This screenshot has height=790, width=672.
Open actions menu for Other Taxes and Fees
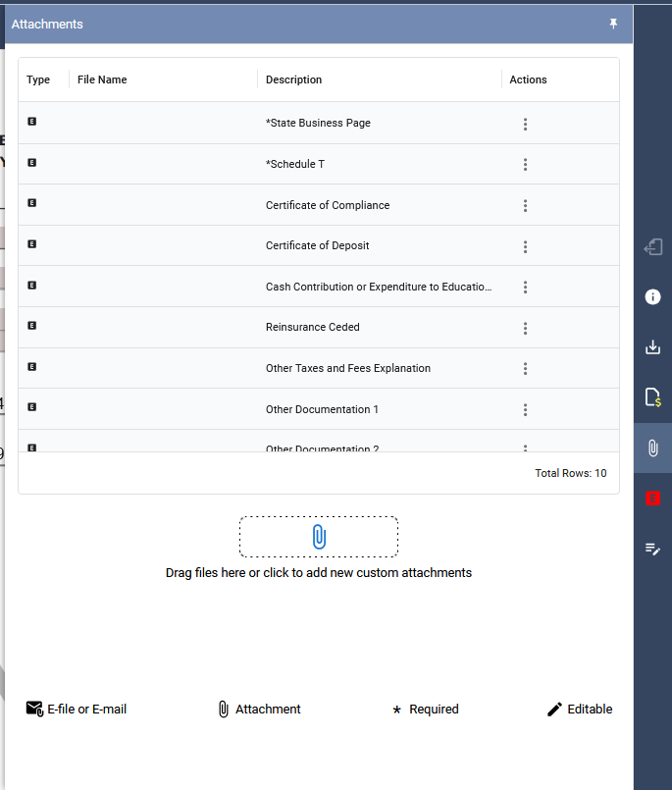pos(525,369)
